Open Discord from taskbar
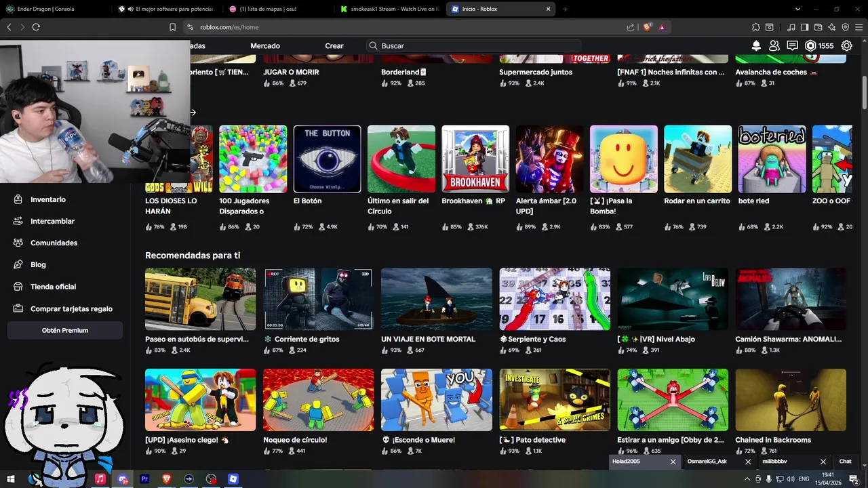Screen dimensions: 868x488 (x=122, y=479)
